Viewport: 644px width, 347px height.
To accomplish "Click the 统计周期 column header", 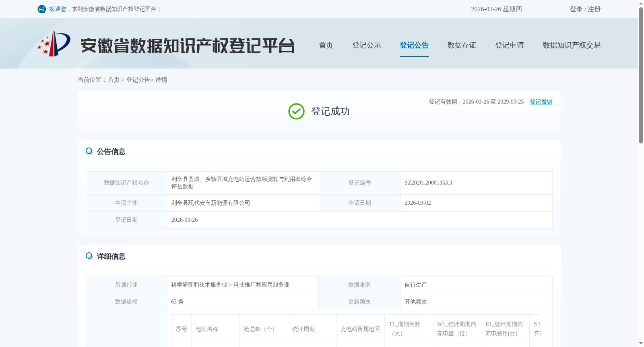I will click(x=312, y=329).
